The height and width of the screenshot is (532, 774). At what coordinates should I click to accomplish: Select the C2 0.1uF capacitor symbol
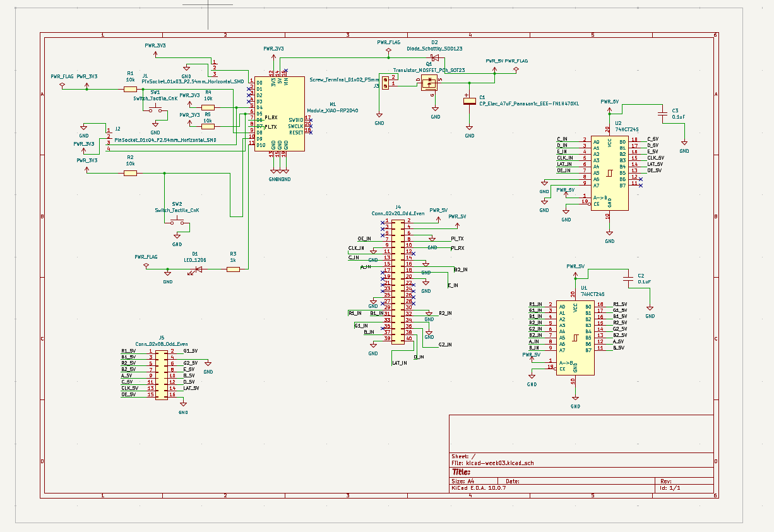(628, 279)
